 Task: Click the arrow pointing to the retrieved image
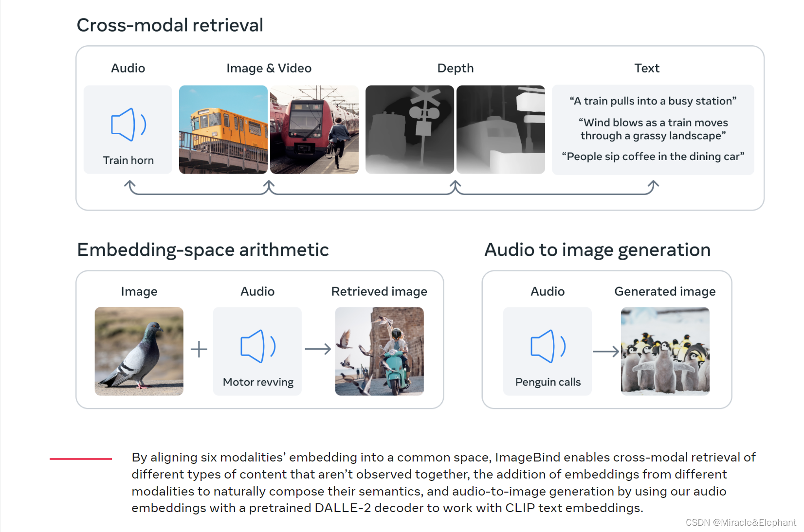pyautogui.click(x=318, y=349)
